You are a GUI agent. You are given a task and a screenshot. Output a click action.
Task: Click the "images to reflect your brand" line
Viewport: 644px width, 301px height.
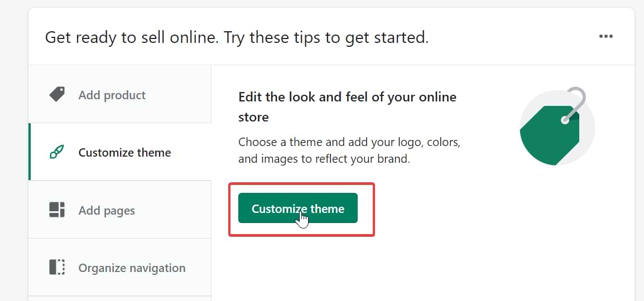point(324,159)
